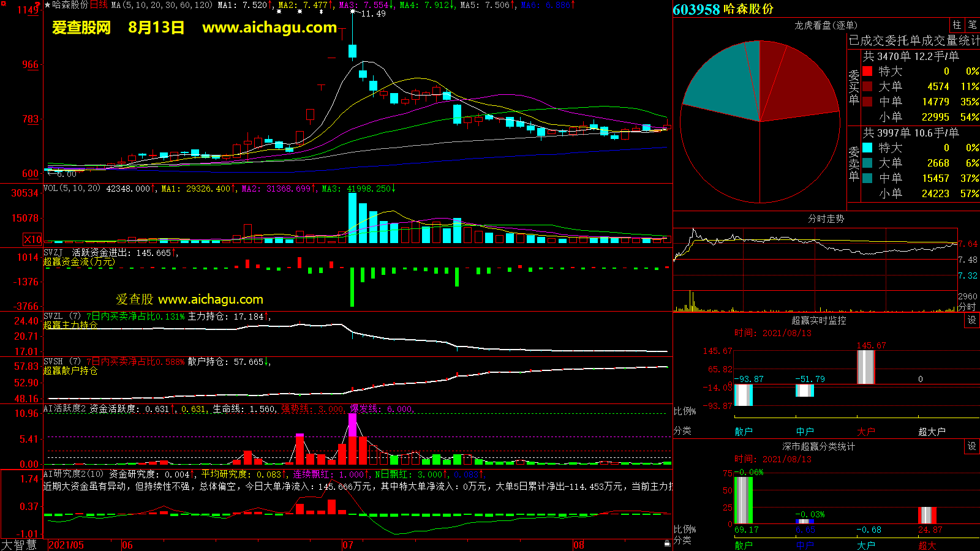Click the MA(5,10,20,30,60,120) indicator parameters
The image size is (980, 551).
tap(162, 5)
